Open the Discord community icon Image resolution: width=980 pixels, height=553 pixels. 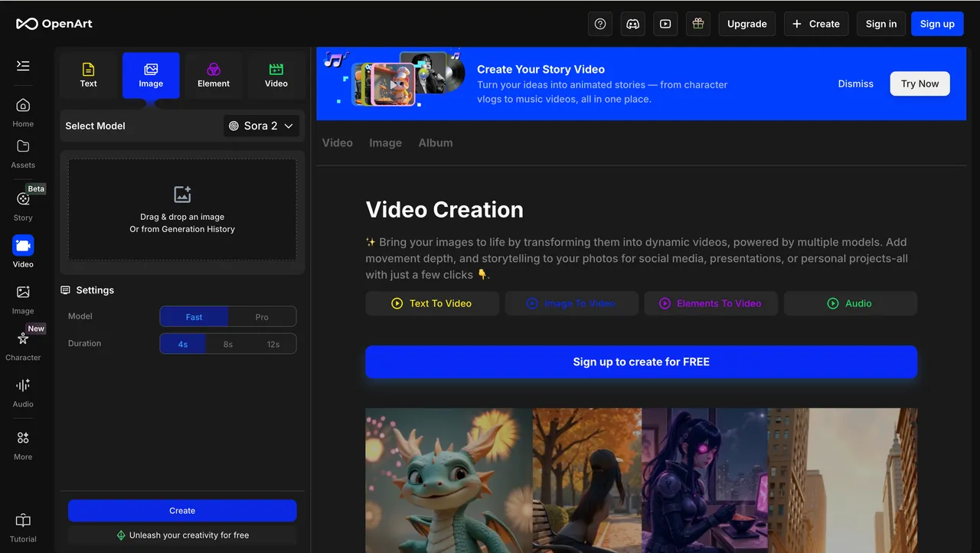633,24
